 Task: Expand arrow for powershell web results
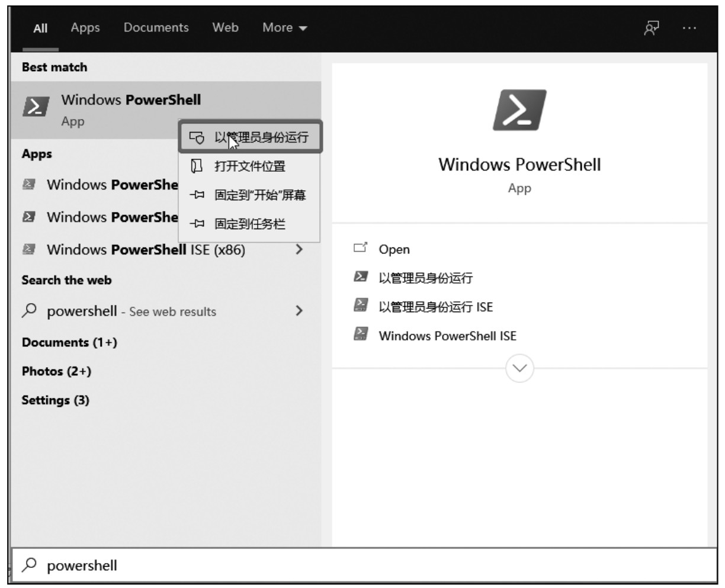(x=299, y=310)
